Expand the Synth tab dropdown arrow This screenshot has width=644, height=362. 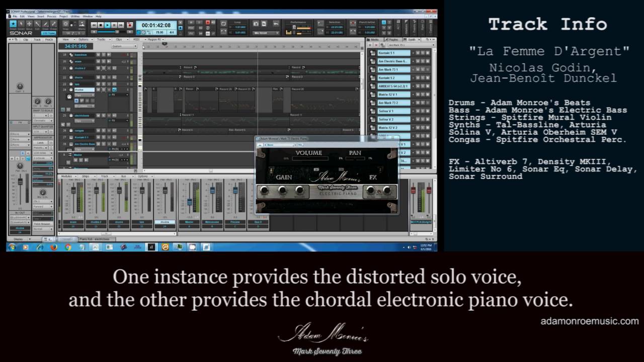tap(419, 40)
